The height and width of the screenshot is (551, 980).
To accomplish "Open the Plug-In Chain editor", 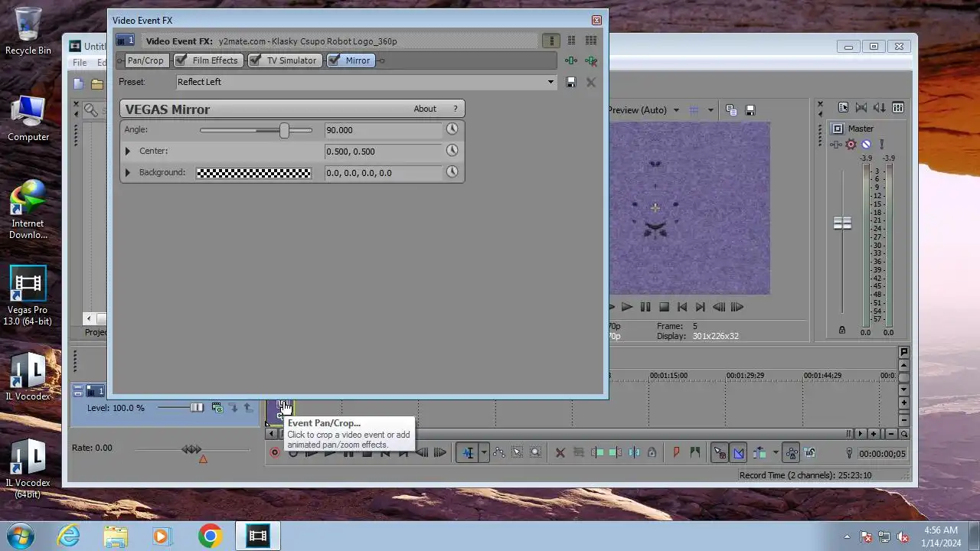I will 570,60.
